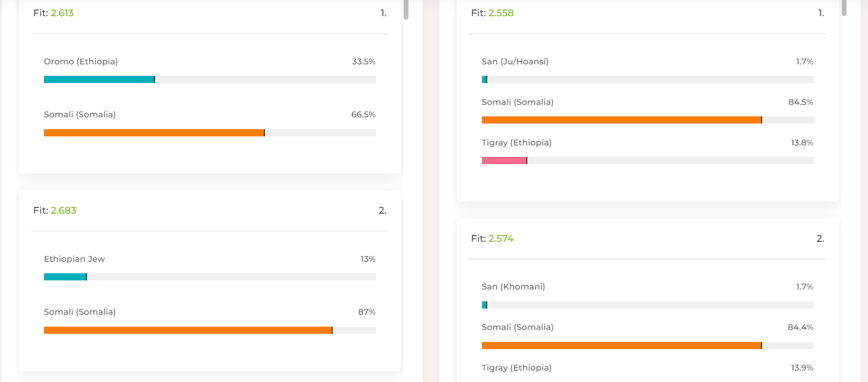Click the Oromo (Ethiopia) label
The height and width of the screenshot is (382, 868).
coord(81,62)
